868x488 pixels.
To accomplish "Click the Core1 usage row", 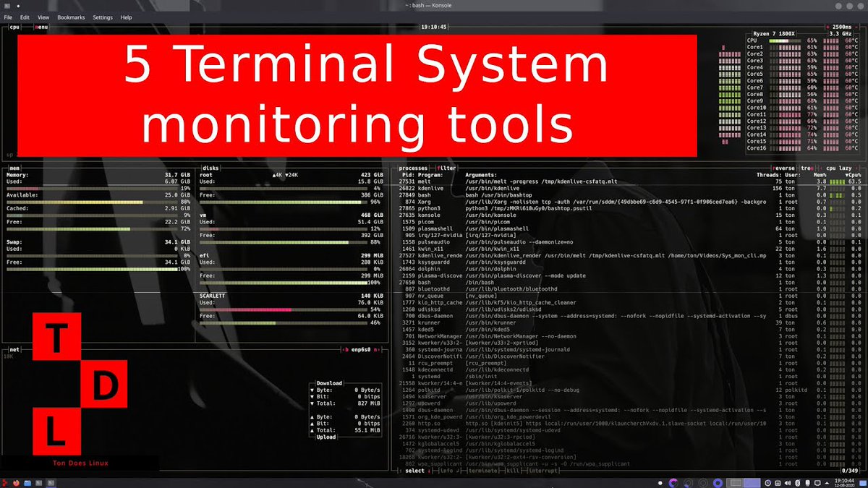I will (803, 48).
